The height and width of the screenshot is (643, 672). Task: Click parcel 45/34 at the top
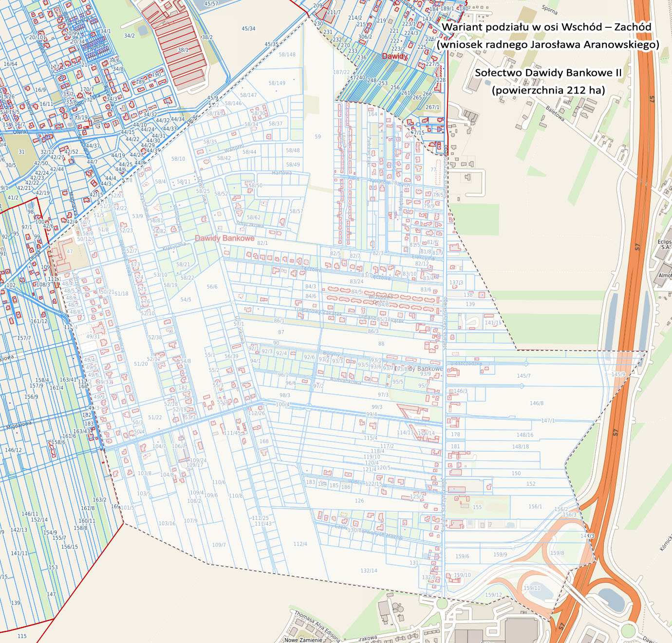pos(248,29)
